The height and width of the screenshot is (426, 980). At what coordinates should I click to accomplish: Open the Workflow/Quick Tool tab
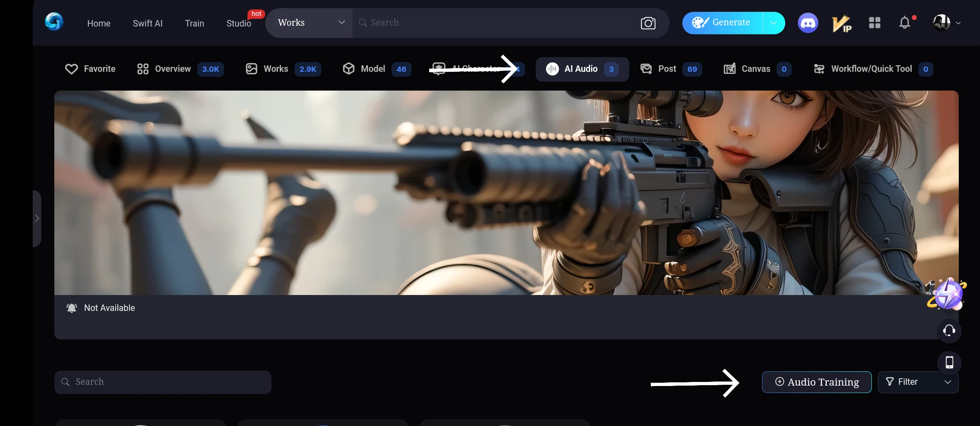tap(873, 69)
